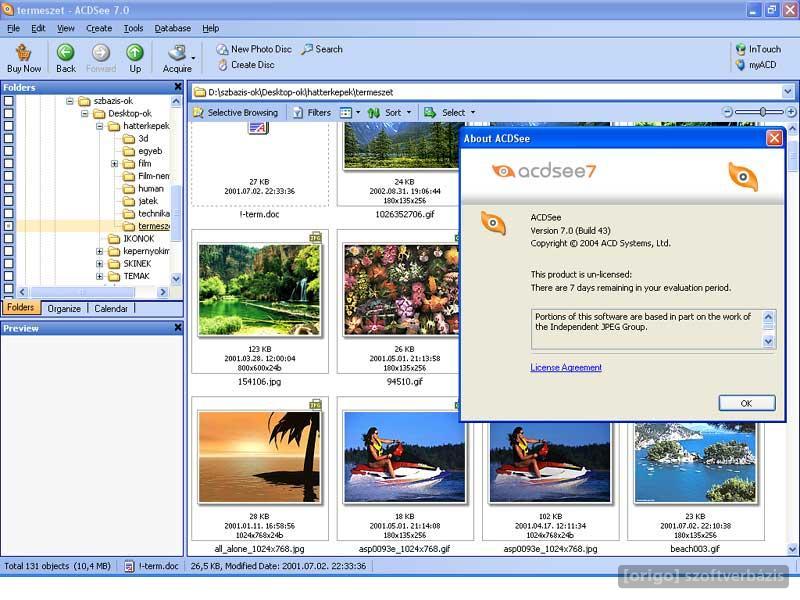
Task: Tick the checkbox beside jatek folder
Action: [9, 201]
